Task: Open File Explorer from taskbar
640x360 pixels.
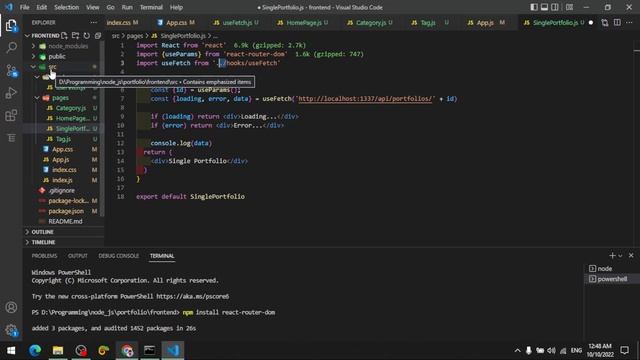Action: (58, 350)
